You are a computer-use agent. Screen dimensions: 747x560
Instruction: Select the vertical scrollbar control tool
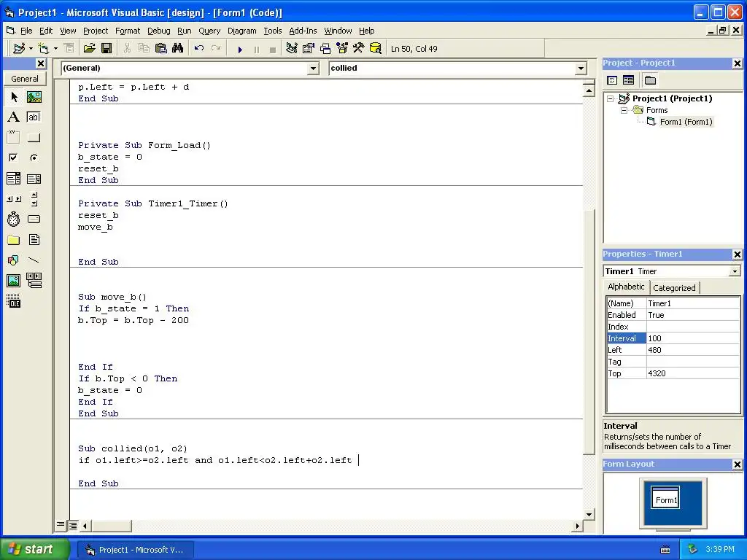click(x=34, y=198)
